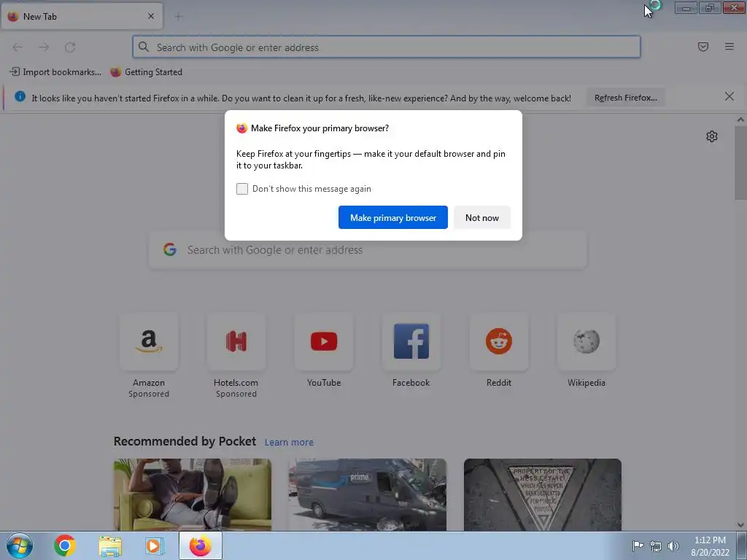Select the New Tab tab
The image size is (747, 560).
click(x=82, y=16)
